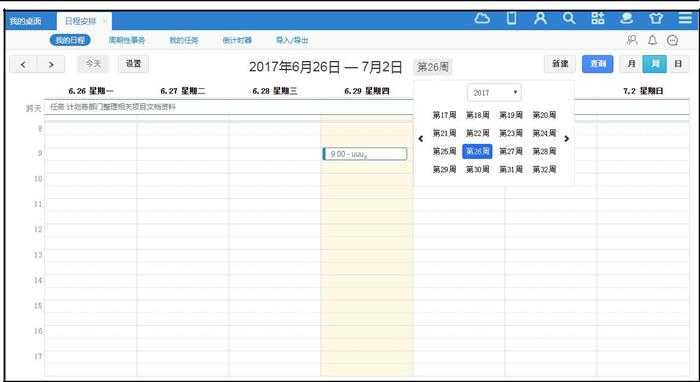Select 第20周 in the week picker
The height and width of the screenshot is (382, 700).
544,115
